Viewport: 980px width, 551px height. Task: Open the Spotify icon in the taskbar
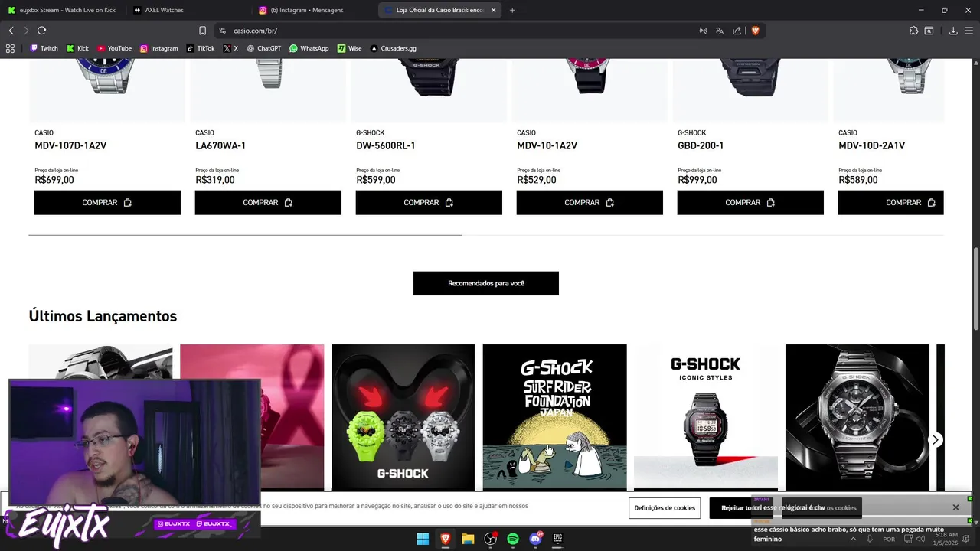click(513, 539)
